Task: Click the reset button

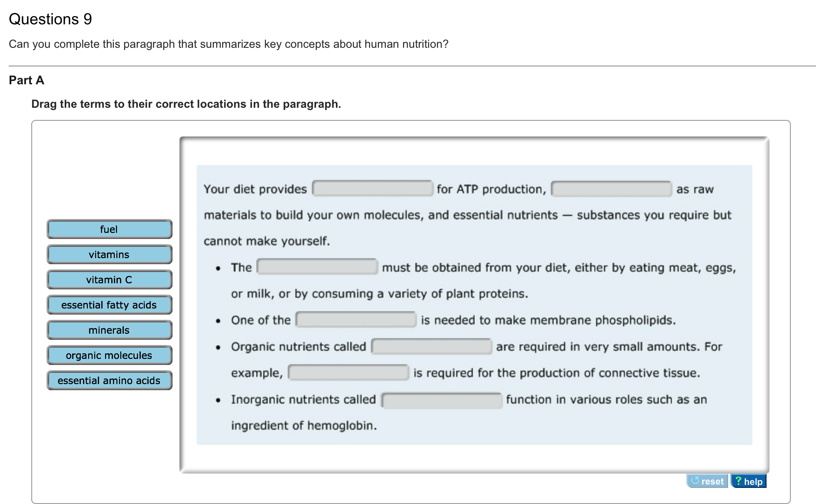Action: 707,481
